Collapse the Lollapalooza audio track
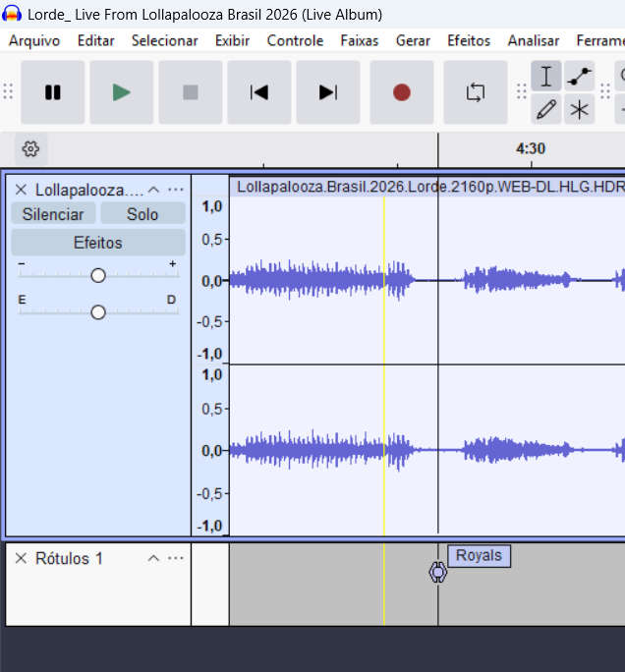The width and height of the screenshot is (625, 672). tap(153, 190)
